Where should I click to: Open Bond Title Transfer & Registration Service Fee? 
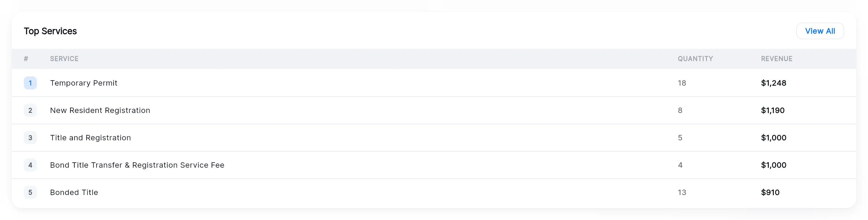click(137, 165)
